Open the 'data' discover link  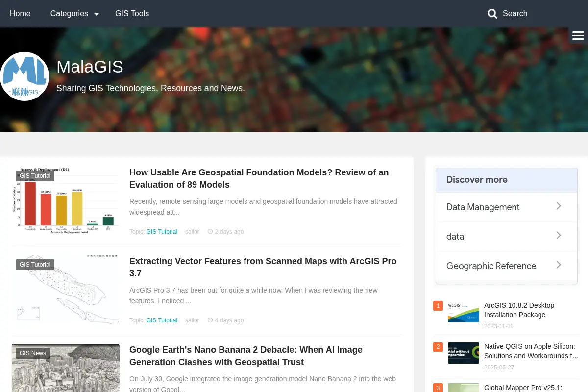pyautogui.click(x=455, y=237)
